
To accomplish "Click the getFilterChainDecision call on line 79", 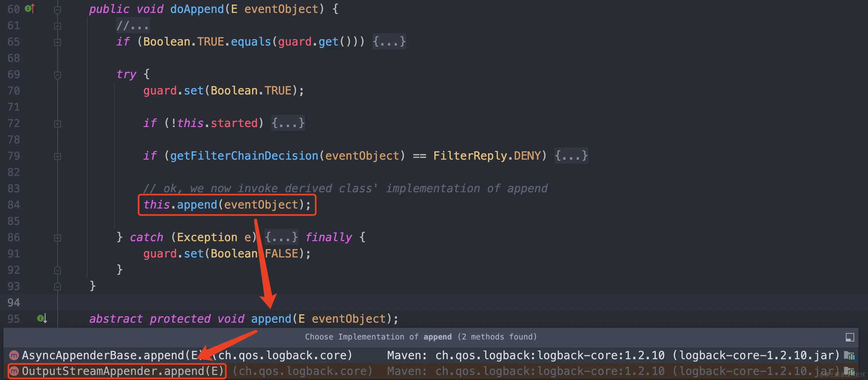I will click(244, 155).
